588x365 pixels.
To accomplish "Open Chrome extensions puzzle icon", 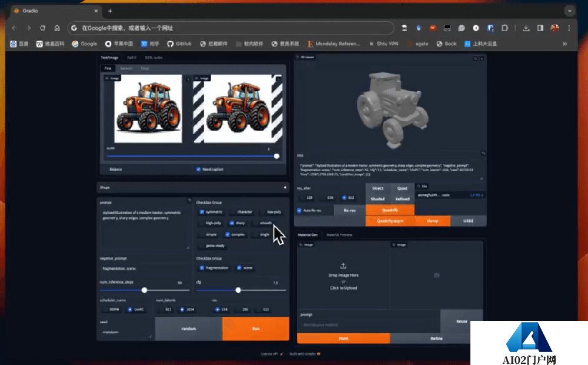I will pos(505,28).
